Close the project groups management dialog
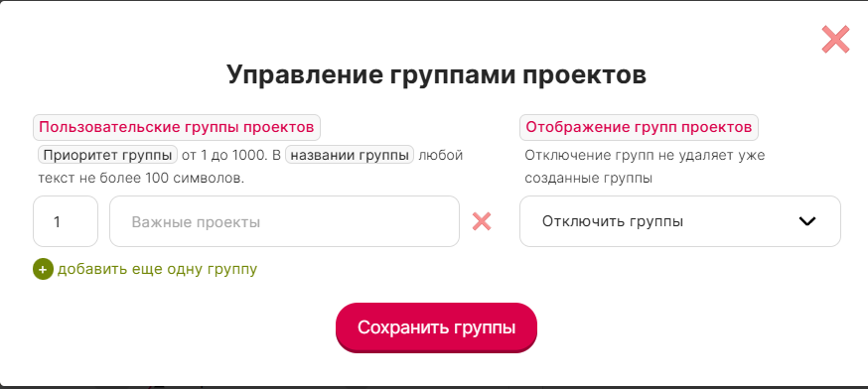Image resolution: width=868 pixels, height=389 pixels. click(835, 40)
